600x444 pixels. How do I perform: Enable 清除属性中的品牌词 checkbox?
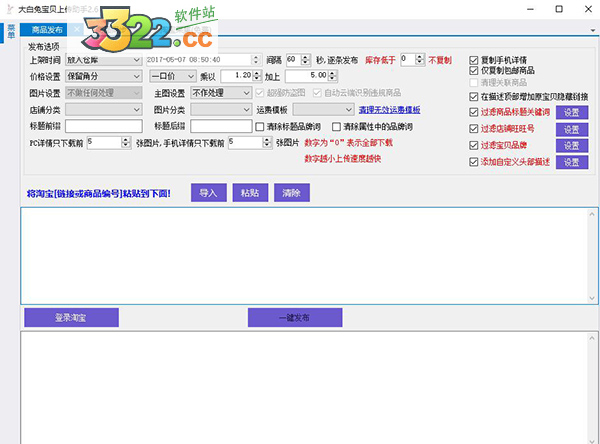tap(337, 127)
